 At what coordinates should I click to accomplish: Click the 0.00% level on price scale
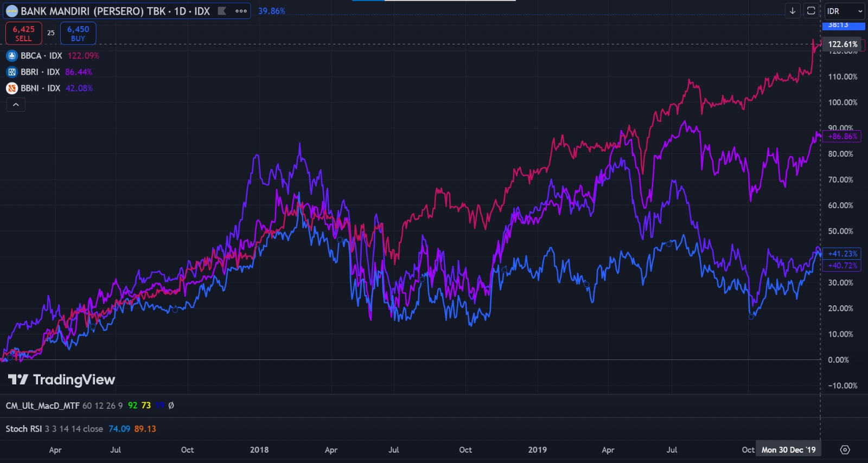tap(838, 360)
